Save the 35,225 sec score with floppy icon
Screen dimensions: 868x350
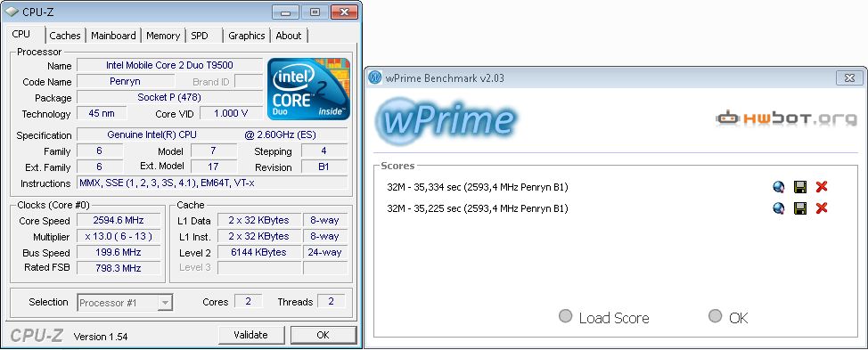(x=800, y=208)
